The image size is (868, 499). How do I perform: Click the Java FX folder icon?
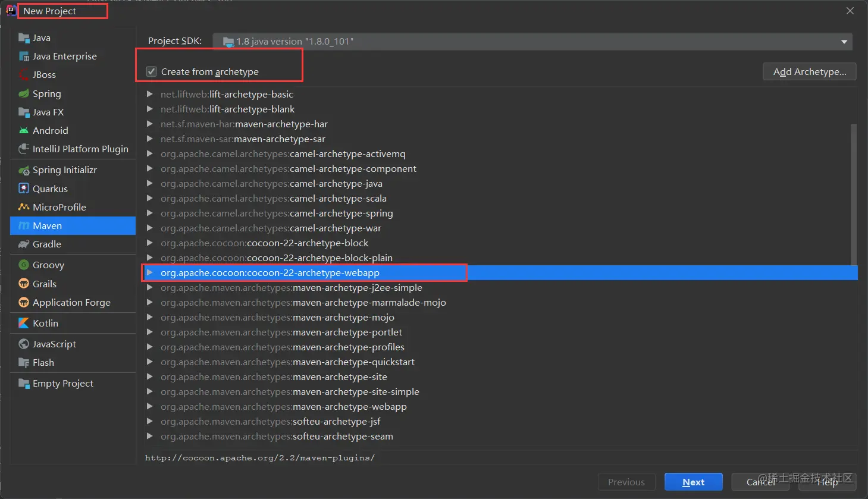click(x=24, y=112)
